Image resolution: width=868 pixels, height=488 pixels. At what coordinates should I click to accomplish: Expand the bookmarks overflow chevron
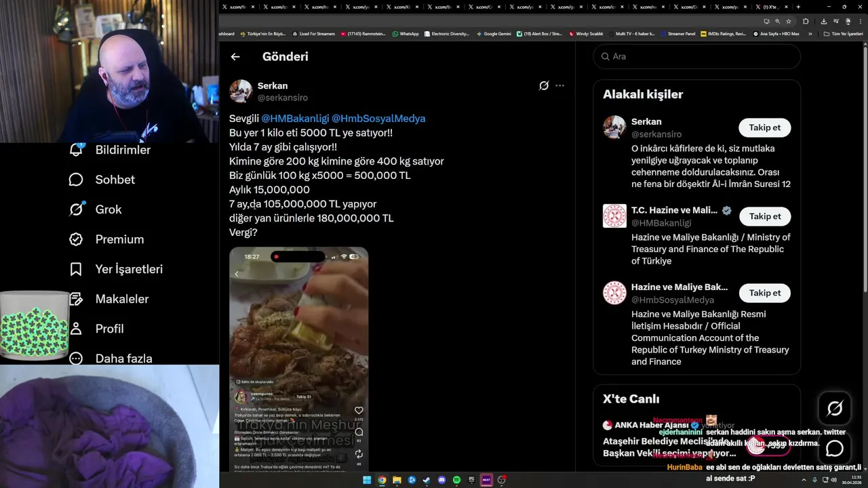[x=810, y=34]
